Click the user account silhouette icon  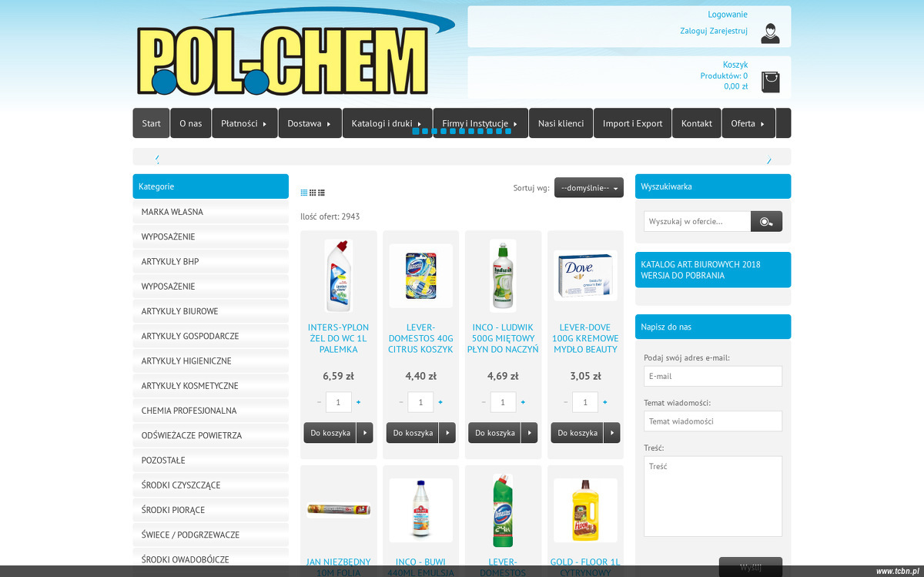[770, 34]
